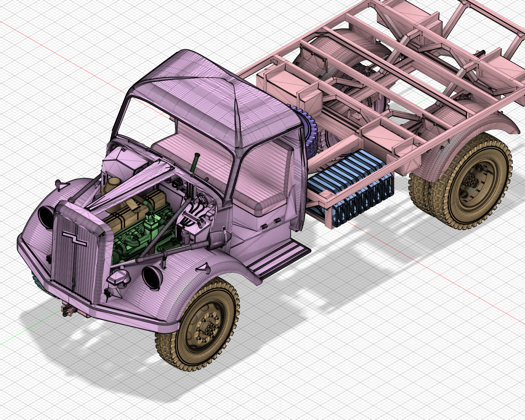
Task: Click the exhaust manifold pipes
Action: (197, 213)
